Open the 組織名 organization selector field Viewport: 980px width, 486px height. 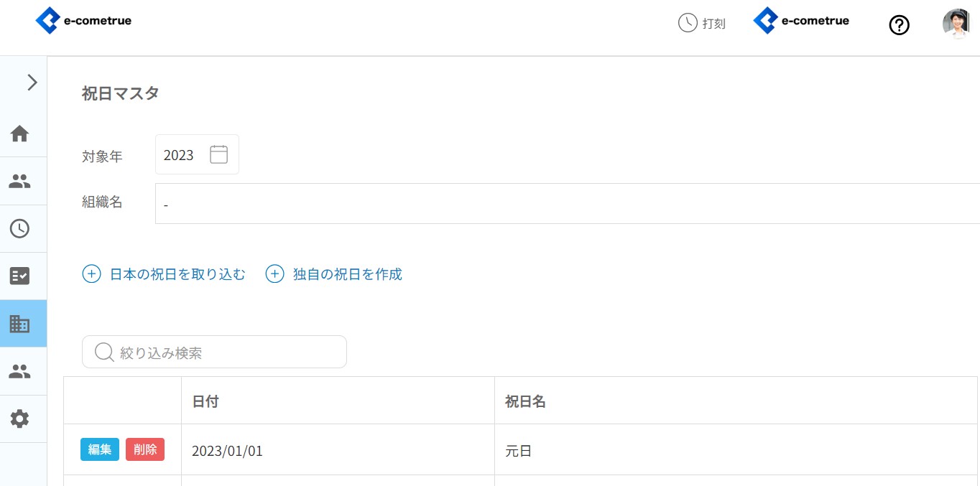[x=566, y=204]
